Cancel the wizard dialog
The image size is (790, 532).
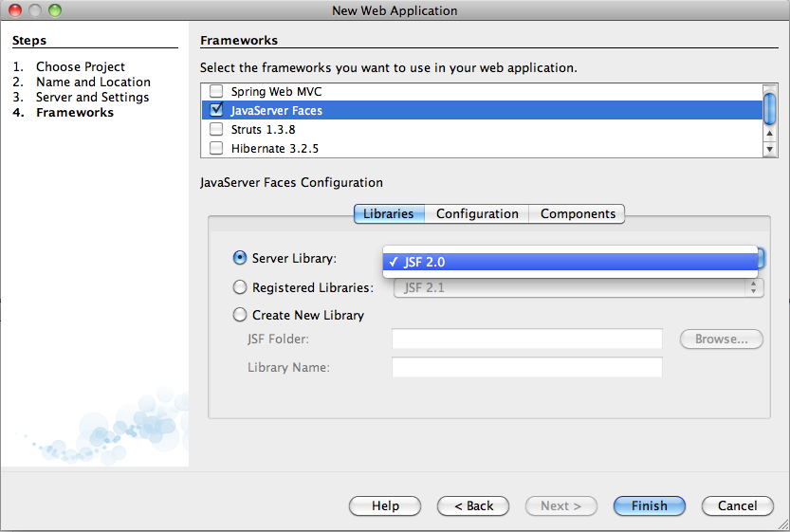click(x=738, y=505)
